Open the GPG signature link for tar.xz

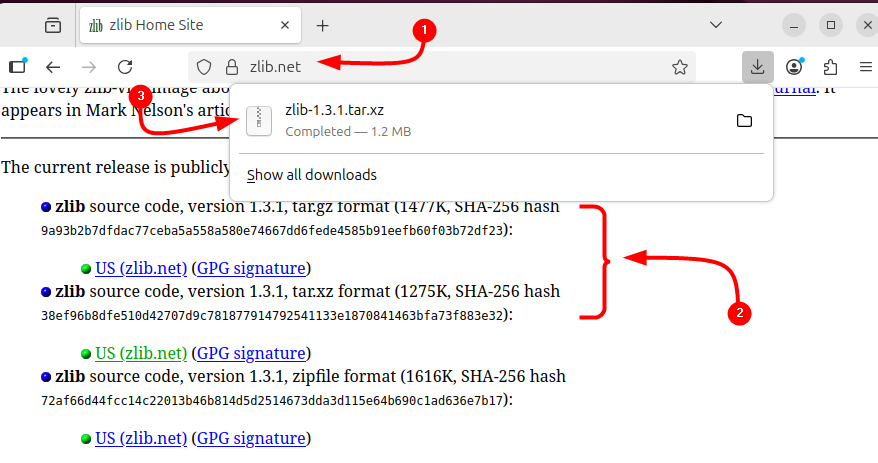[250, 353]
